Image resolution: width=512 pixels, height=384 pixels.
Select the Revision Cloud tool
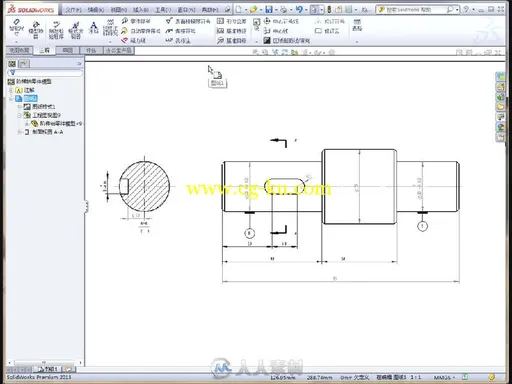(x=327, y=31)
